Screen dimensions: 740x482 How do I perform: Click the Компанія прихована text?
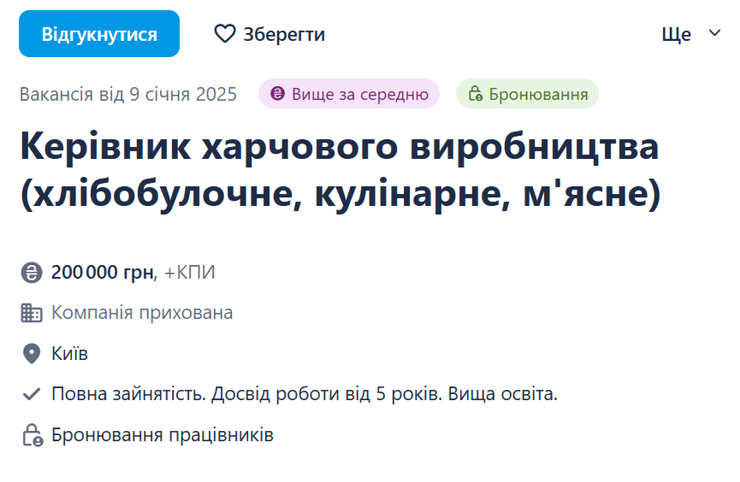142,313
